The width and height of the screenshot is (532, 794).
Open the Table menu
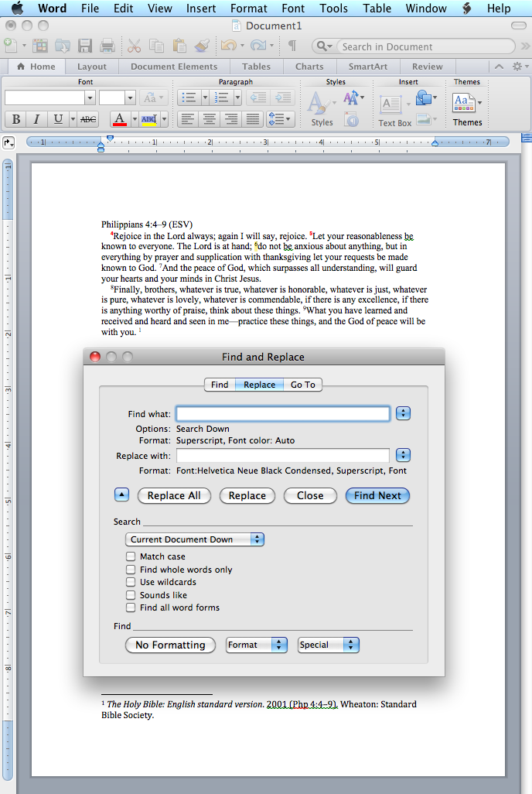tap(377, 8)
